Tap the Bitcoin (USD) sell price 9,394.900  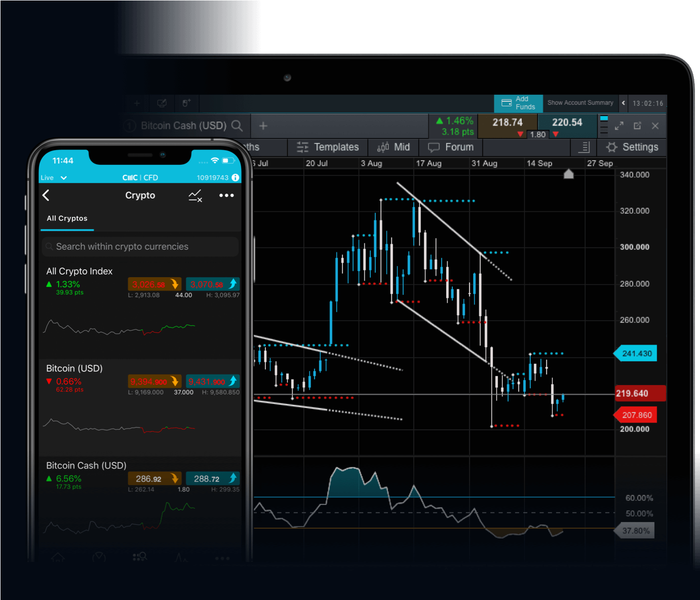(x=154, y=382)
